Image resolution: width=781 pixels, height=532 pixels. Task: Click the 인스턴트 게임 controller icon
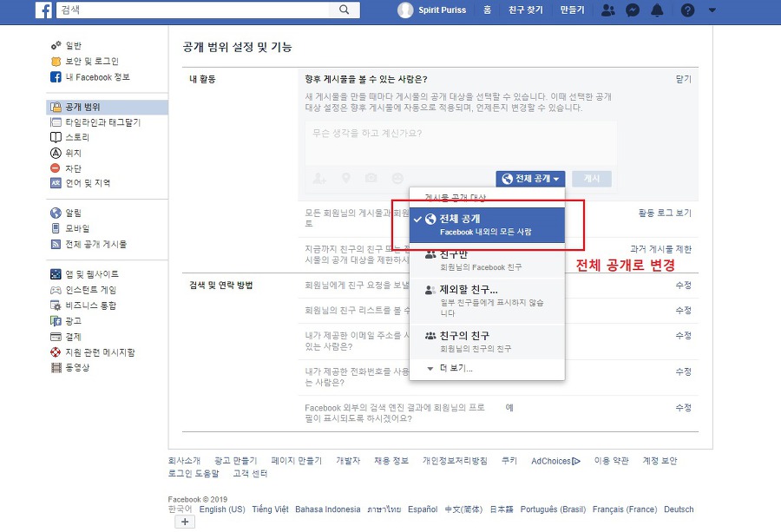56,290
